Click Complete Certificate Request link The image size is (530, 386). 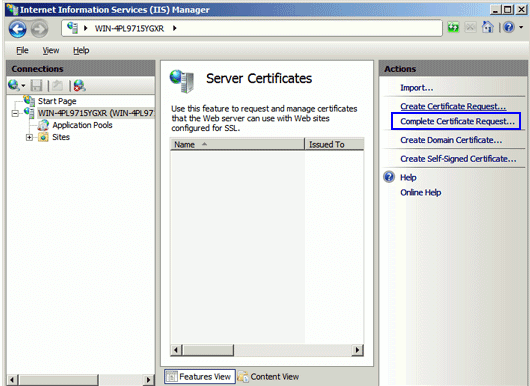point(457,121)
